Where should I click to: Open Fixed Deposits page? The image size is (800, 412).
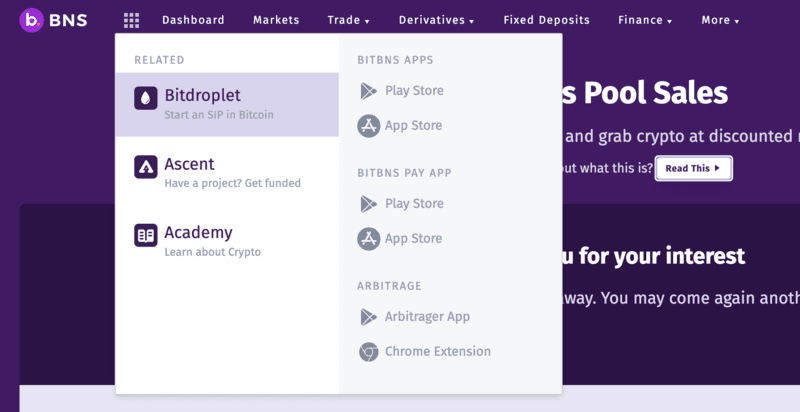(546, 20)
